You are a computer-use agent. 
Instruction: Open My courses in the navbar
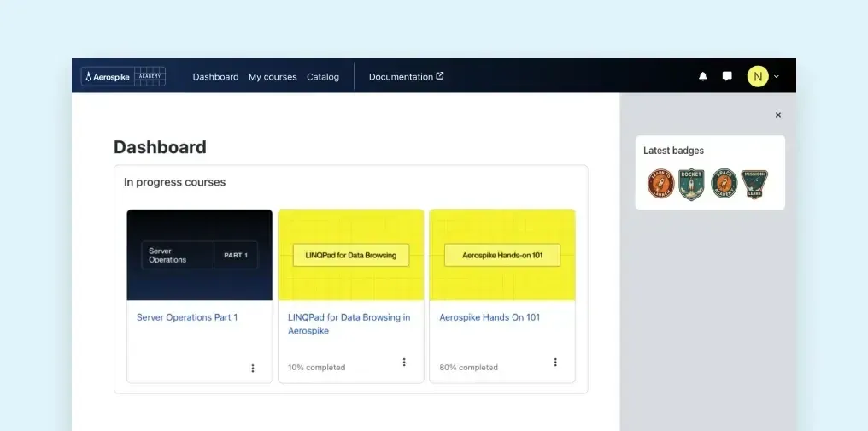pyautogui.click(x=273, y=77)
